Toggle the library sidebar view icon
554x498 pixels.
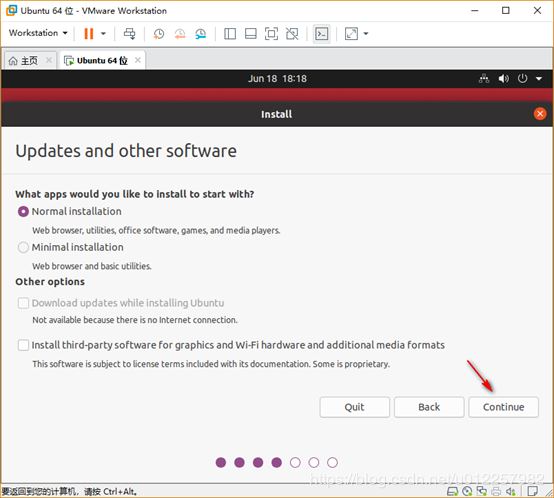pos(230,34)
